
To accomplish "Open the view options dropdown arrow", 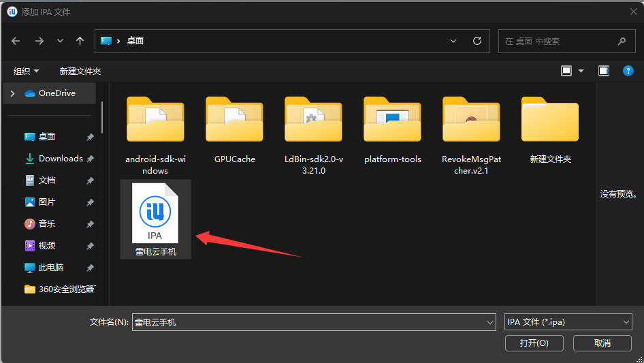I will [581, 71].
